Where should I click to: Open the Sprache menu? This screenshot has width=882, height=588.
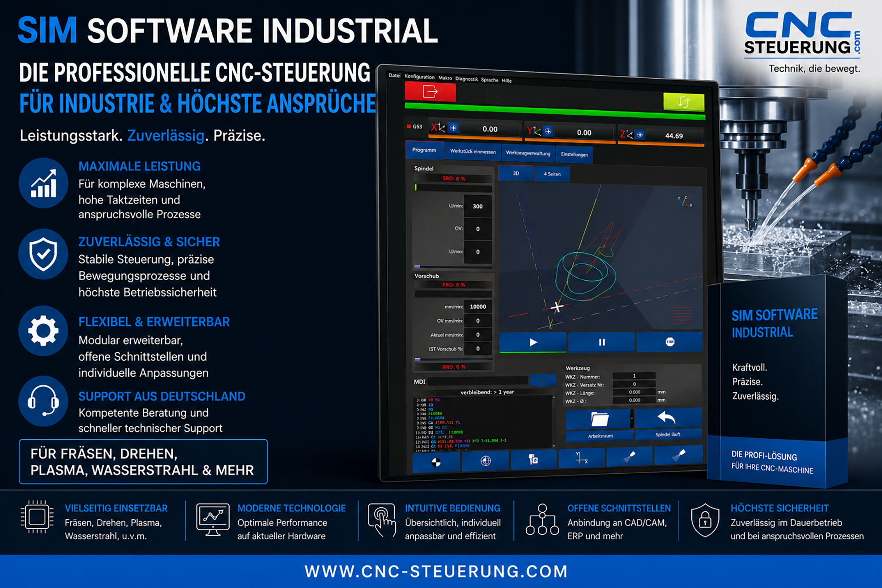[490, 80]
